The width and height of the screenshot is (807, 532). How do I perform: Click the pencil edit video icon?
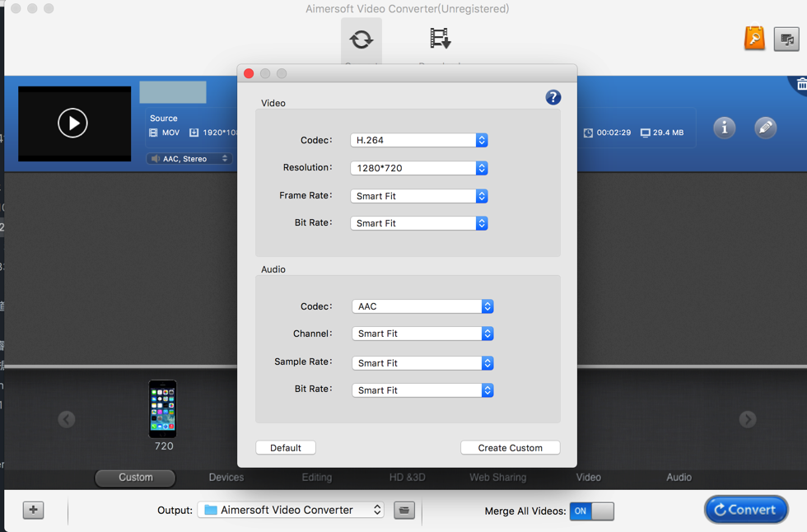coord(765,128)
